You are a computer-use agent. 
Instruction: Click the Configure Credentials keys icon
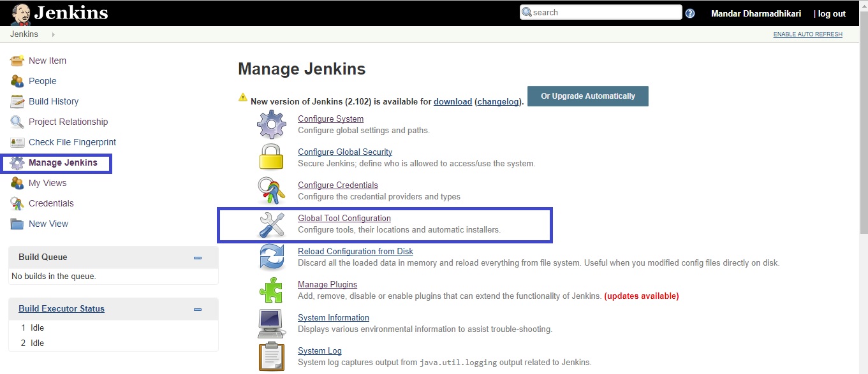[x=272, y=191]
